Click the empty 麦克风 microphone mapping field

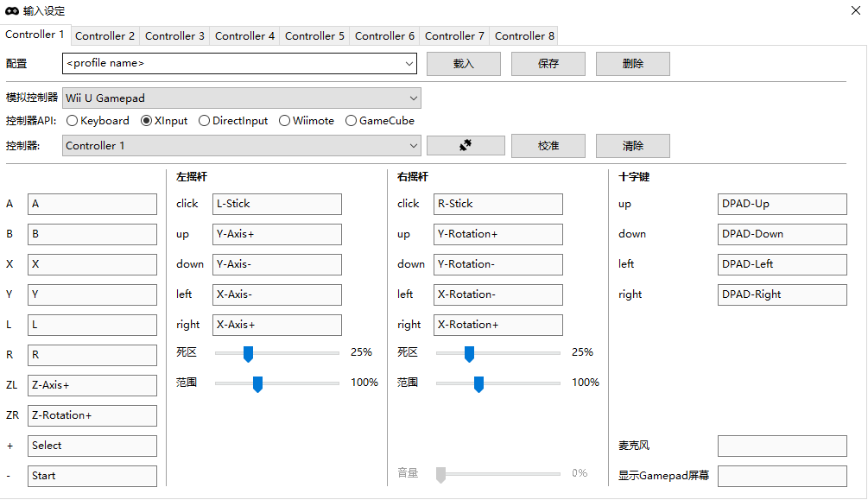[x=782, y=446]
